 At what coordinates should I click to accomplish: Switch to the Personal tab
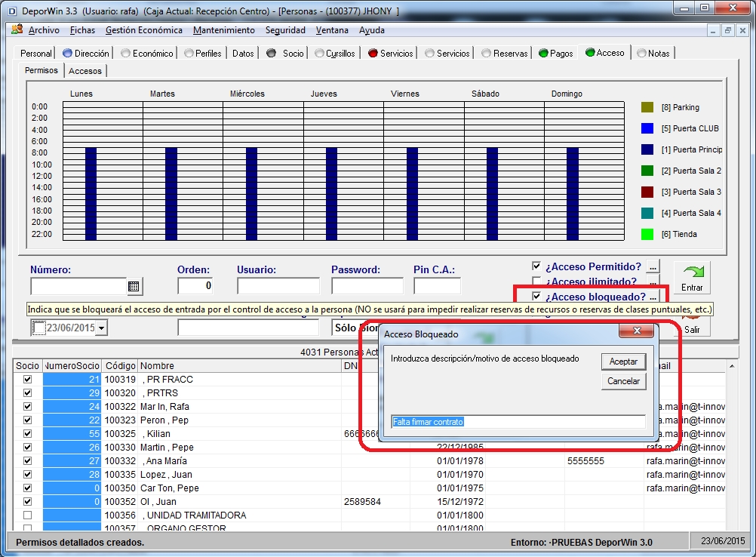click(35, 53)
